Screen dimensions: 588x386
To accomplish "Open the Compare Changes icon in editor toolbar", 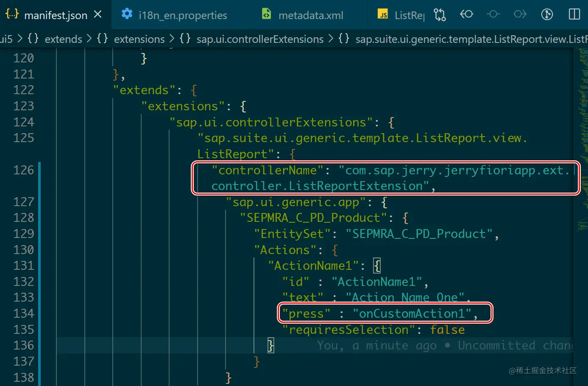I will click(440, 15).
